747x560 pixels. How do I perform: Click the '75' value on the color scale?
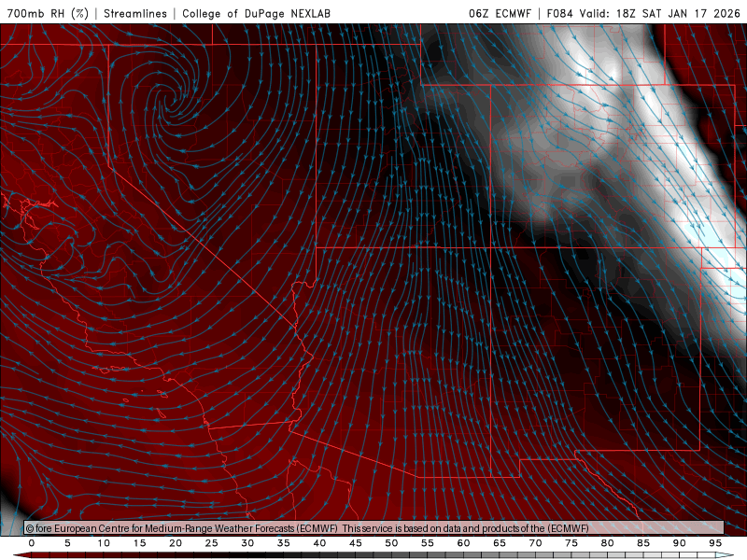pyautogui.click(x=571, y=543)
